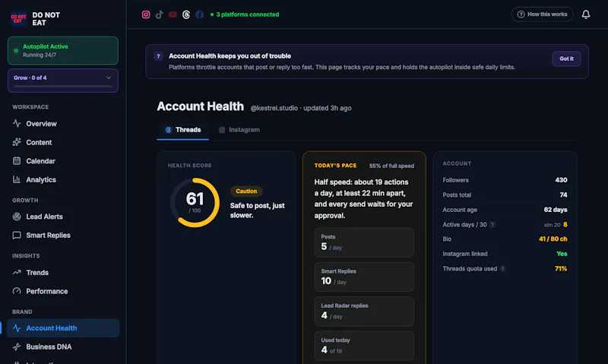Viewport: 608px width, 364px height.
Task: Open Trends in Insights section
Action: coord(63,273)
